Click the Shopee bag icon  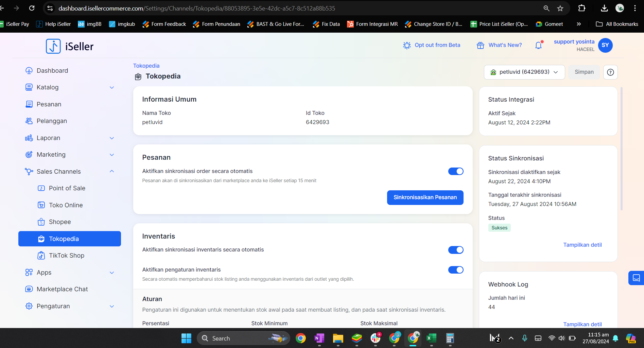click(x=41, y=222)
